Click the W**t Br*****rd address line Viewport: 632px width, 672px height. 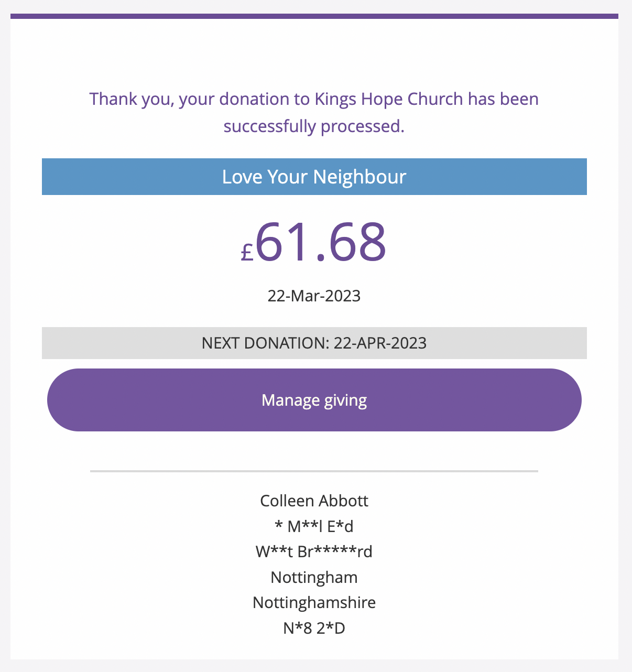pos(314,551)
